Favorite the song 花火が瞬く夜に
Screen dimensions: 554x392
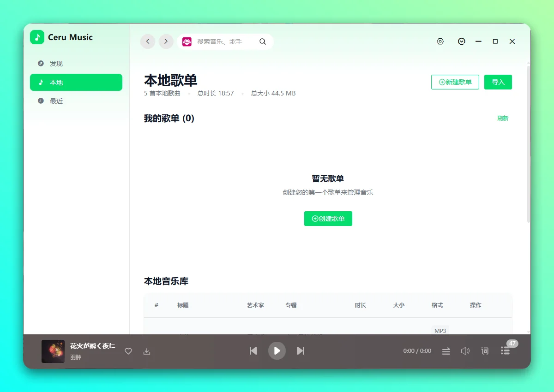[128, 351]
